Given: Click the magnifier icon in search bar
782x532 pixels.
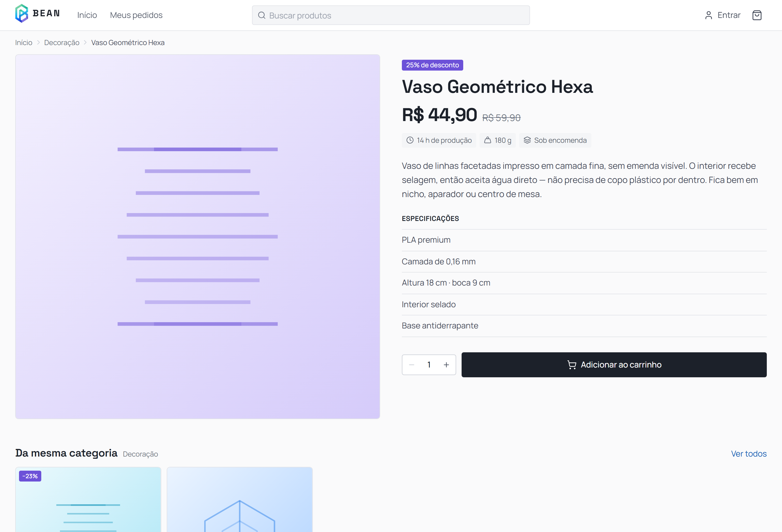Looking at the screenshot, I should coord(261,15).
